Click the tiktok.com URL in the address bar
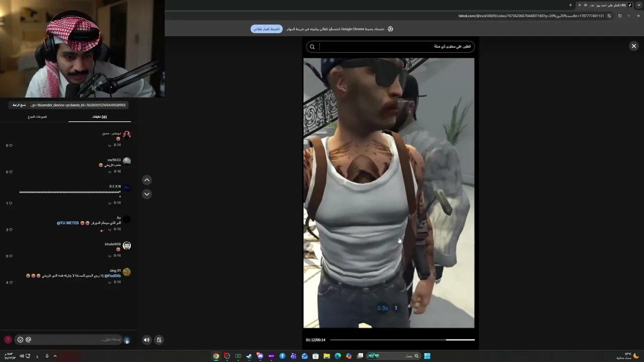The image size is (644, 362). point(531,16)
